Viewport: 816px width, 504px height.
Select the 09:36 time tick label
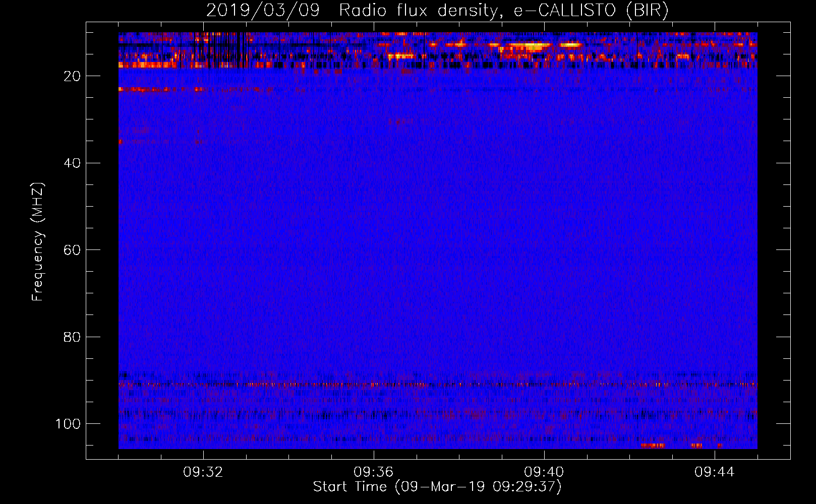pos(374,472)
